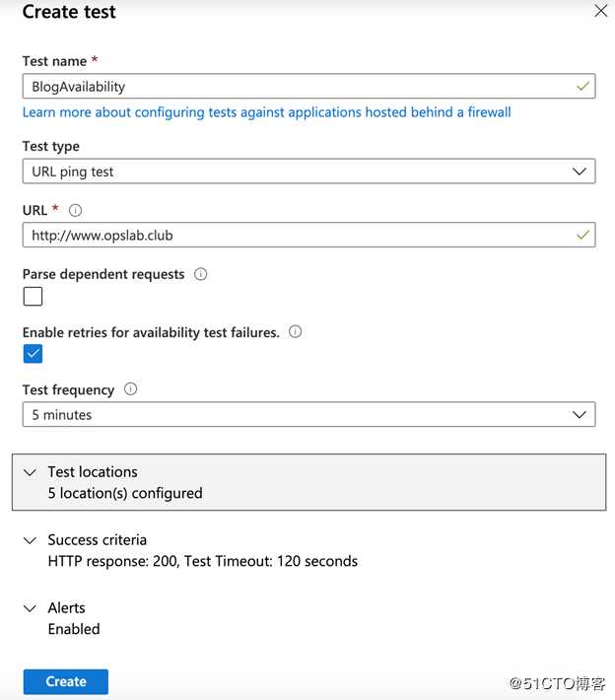The height and width of the screenshot is (700, 615).
Task: Expand the Alerts section
Action: click(61, 618)
